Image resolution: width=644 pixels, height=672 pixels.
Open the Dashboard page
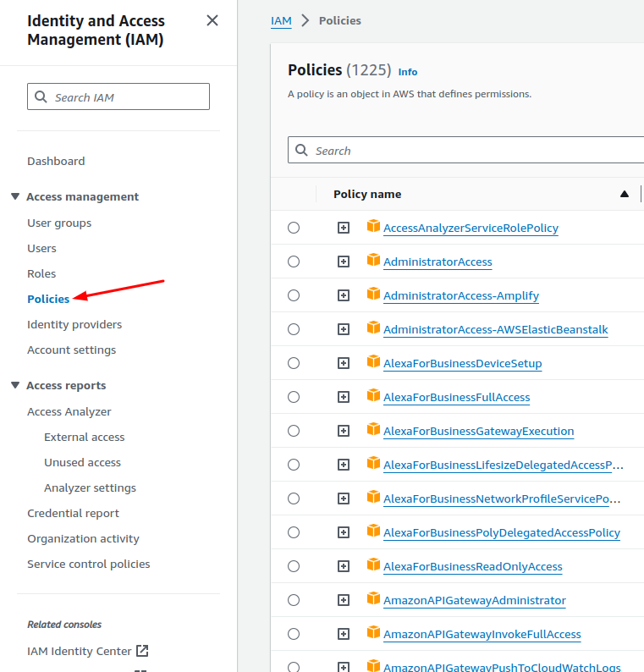[x=56, y=161]
